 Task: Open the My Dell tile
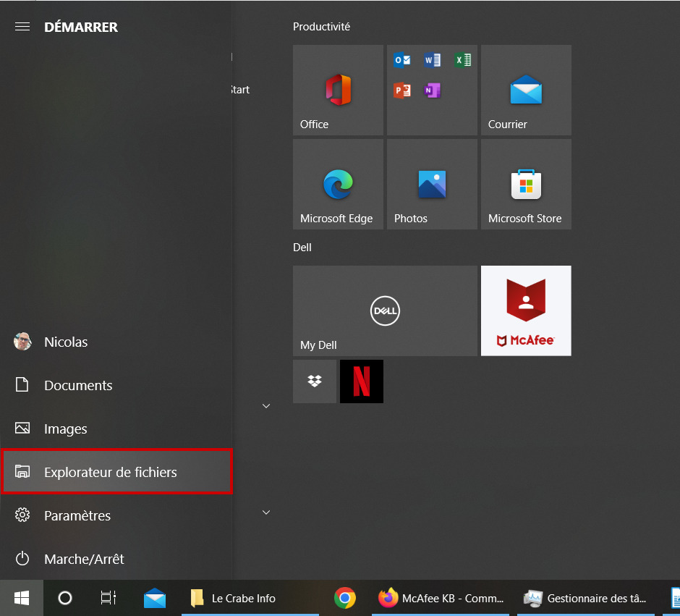385,311
